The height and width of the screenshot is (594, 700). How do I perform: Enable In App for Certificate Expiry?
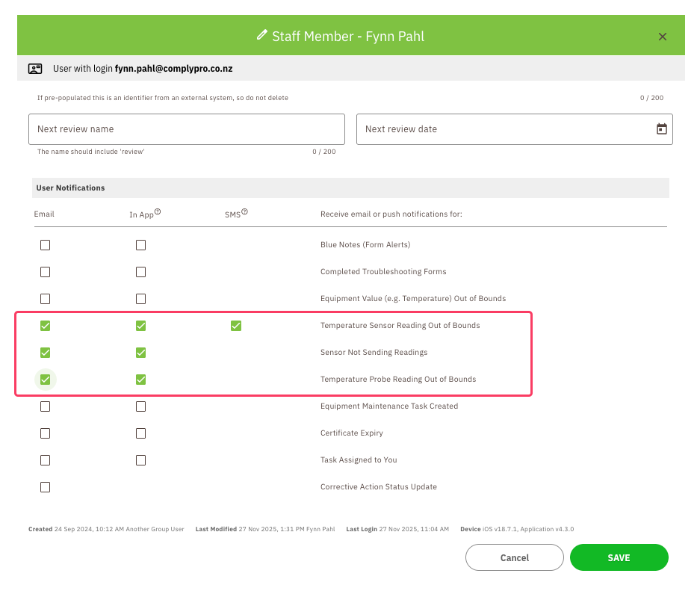(140, 433)
